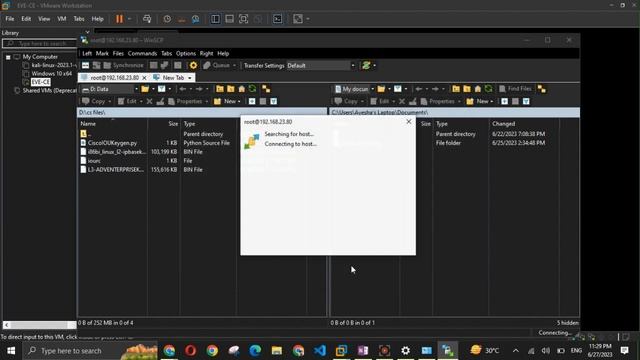The image size is (640, 360).
Task: Open WinSCP Mark menu
Action: [102, 53]
